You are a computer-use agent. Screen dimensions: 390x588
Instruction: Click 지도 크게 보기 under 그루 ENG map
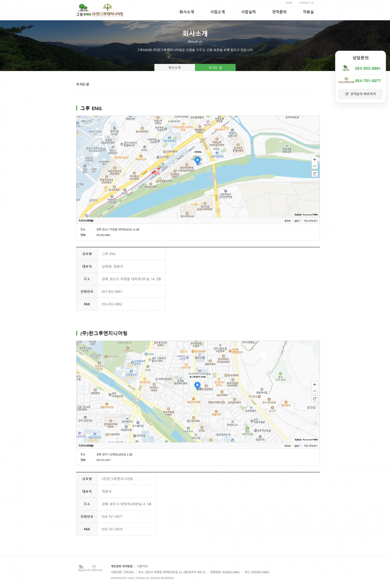pos(311,221)
